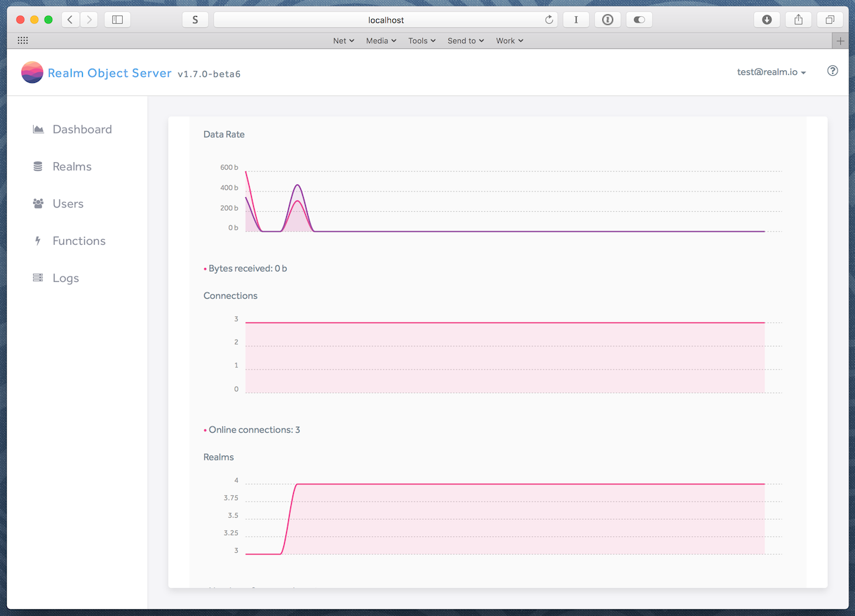Open the Net favorites dropdown
The height and width of the screenshot is (616, 855).
pyautogui.click(x=343, y=41)
